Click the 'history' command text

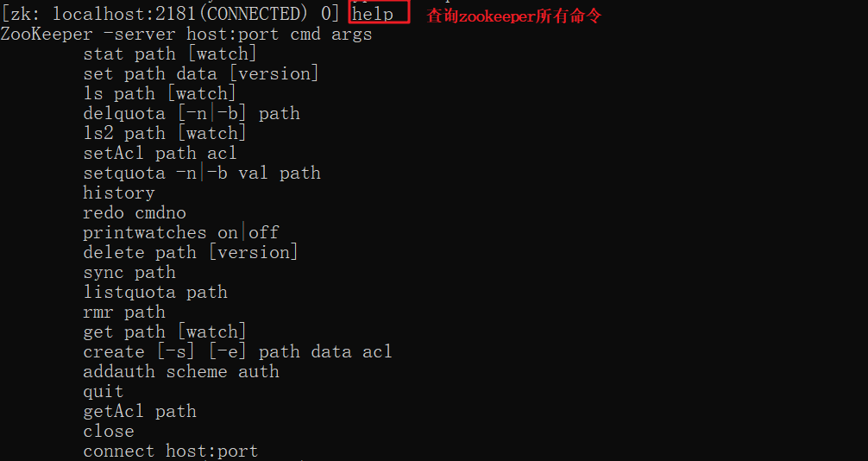point(119,193)
